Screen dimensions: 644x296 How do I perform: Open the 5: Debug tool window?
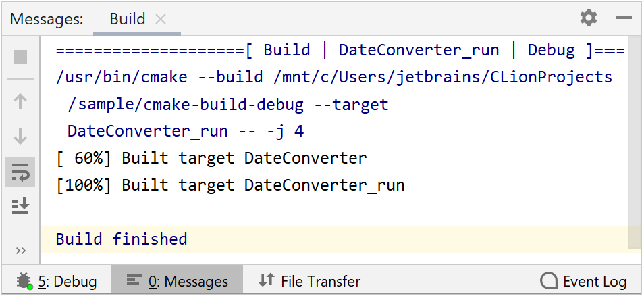coord(57,281)
